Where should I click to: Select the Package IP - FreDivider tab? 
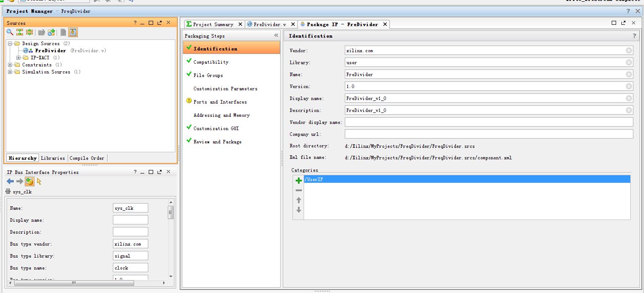coord(342,24)
